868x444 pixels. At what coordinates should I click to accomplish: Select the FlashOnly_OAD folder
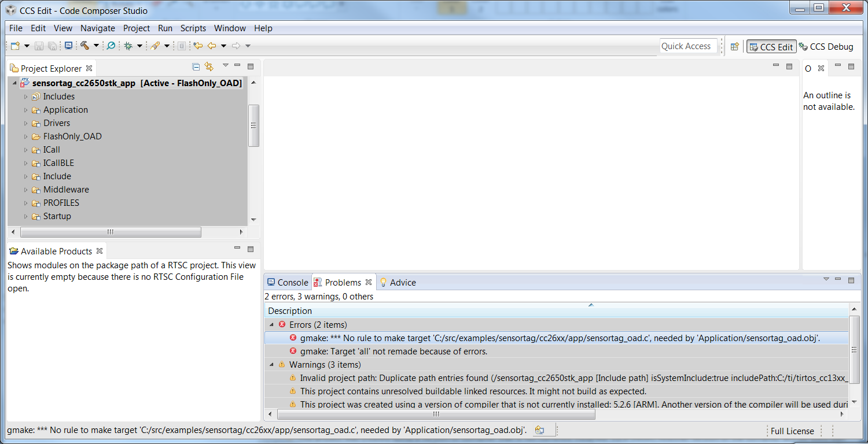click(x=72, y=136)
